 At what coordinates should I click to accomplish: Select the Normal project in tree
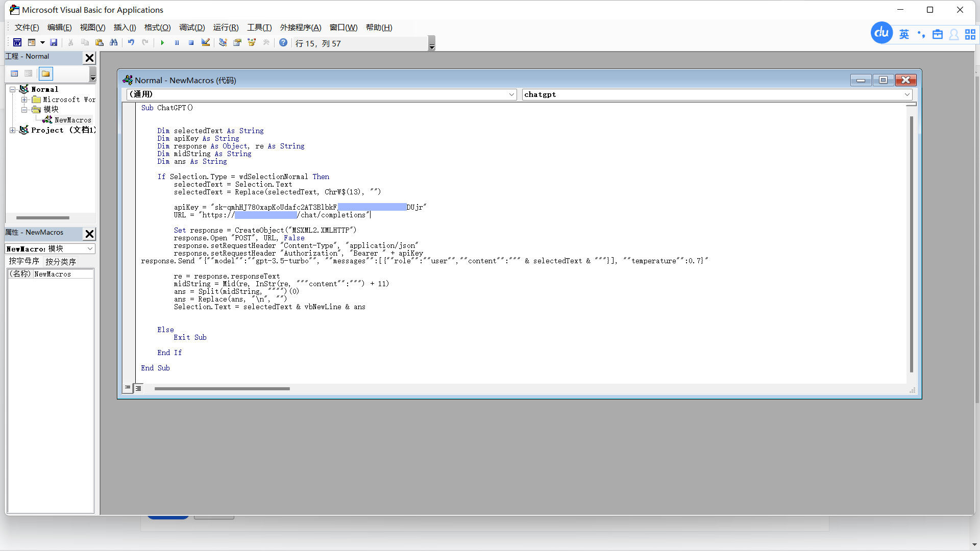[45, 89]
